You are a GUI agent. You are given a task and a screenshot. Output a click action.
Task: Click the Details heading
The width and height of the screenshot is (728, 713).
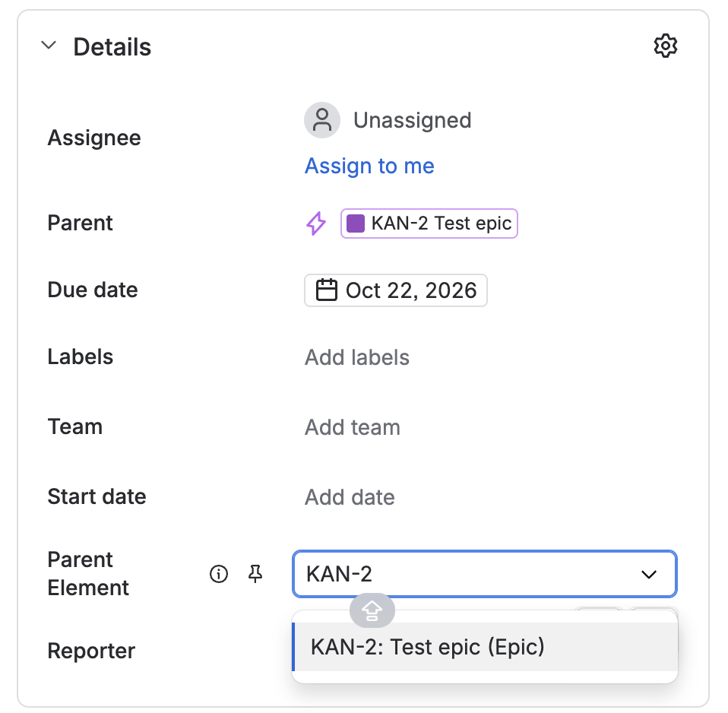click(x=112, y=47)
